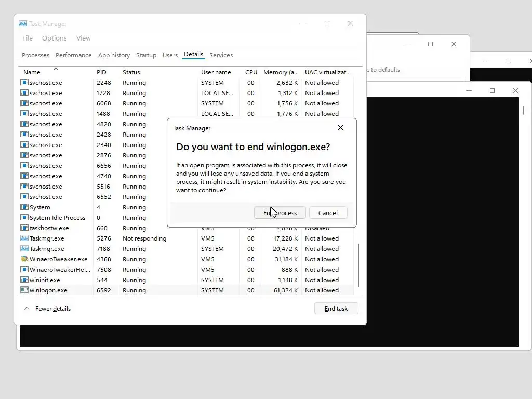Collapse view with Fewer details chevron

coord(26,309)
